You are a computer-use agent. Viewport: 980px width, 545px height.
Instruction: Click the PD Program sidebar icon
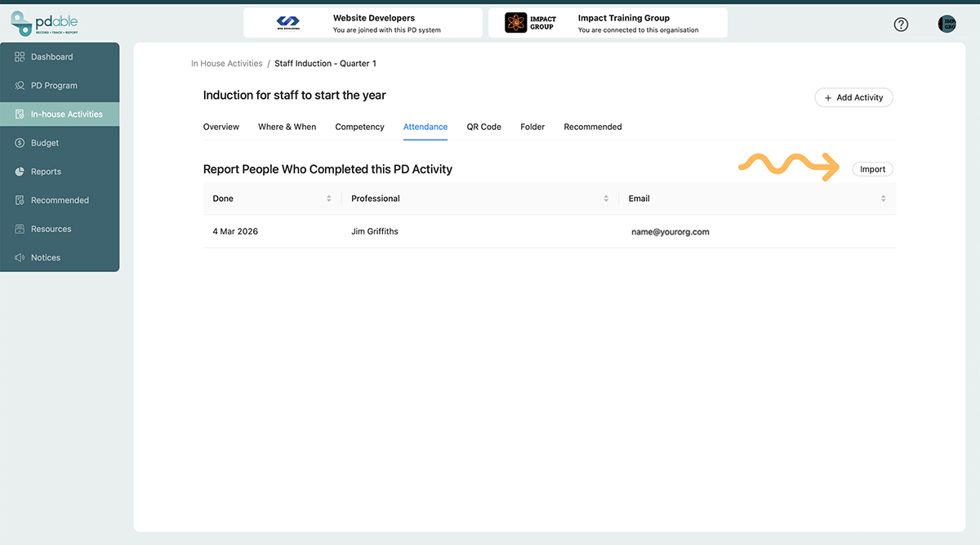click(20, 86)
